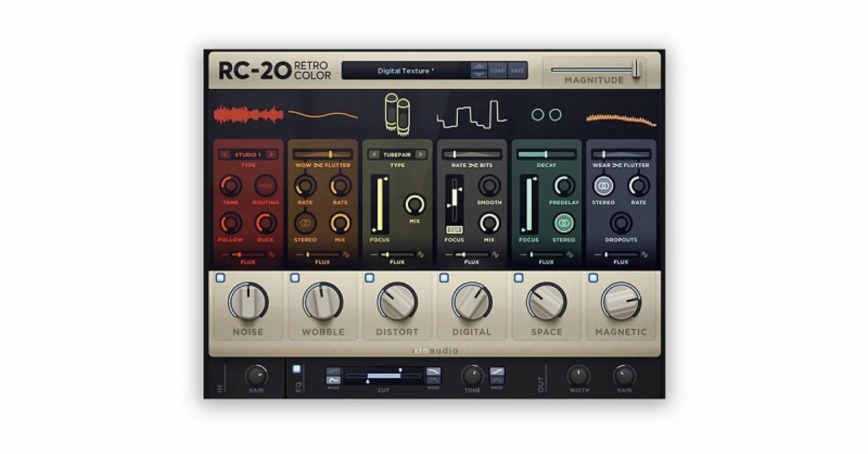Click the large Magnetic amount knob
The height and width of the screenshot is (454, 868).
(621, 302)
